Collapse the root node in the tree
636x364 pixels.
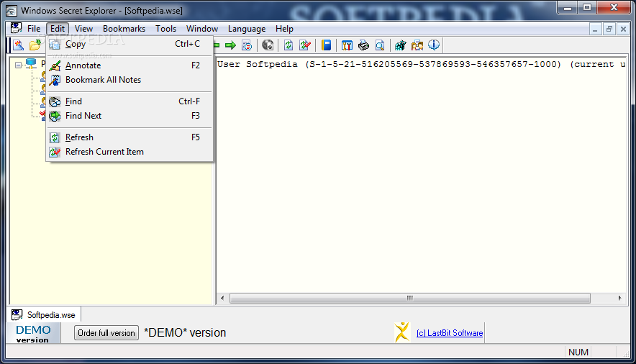(18, 65)
